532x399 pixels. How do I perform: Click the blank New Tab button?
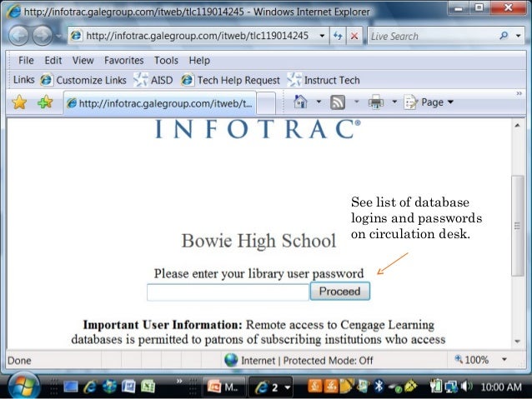pos(266,103)
